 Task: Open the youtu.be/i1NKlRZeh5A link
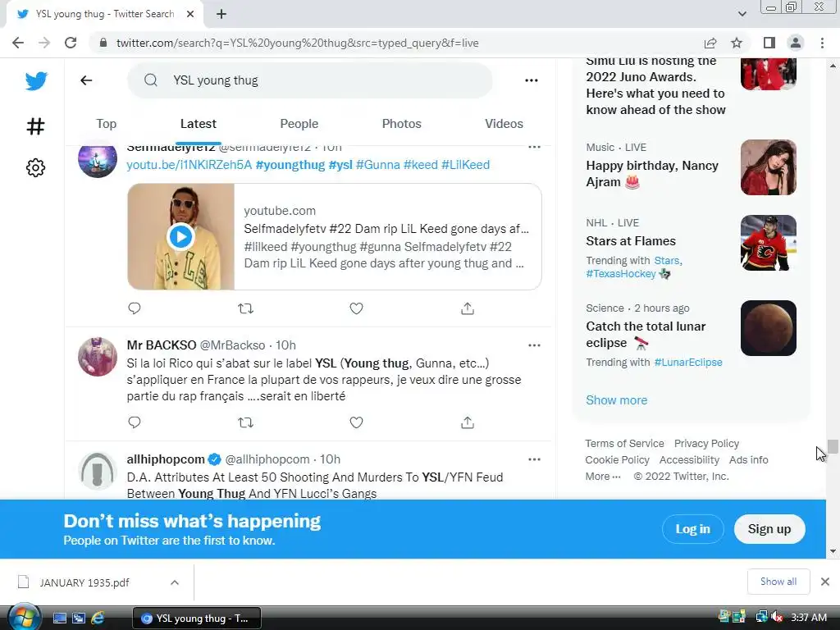pyautogui.click(x=189, y=164)
